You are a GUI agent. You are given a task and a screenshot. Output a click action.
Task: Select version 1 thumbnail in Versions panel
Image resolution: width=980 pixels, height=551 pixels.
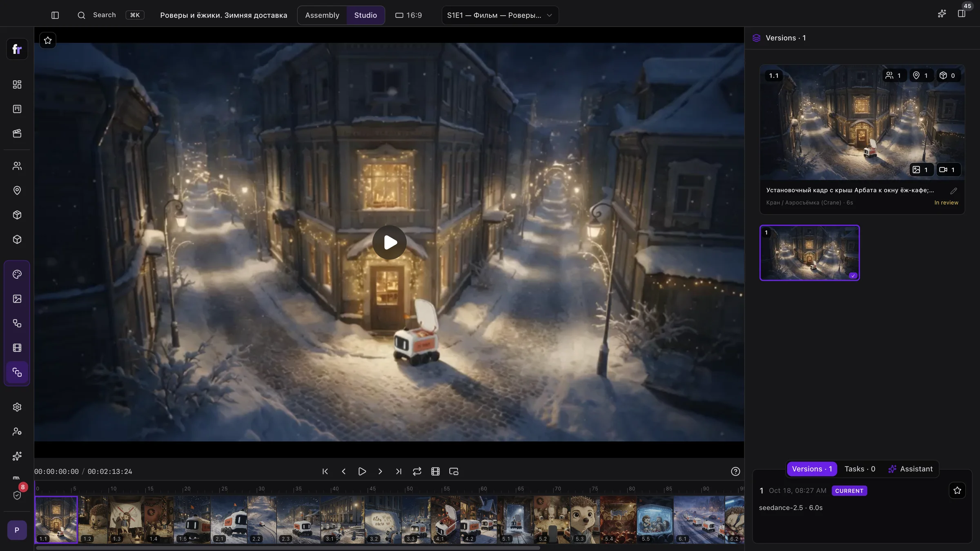point(809,253)
